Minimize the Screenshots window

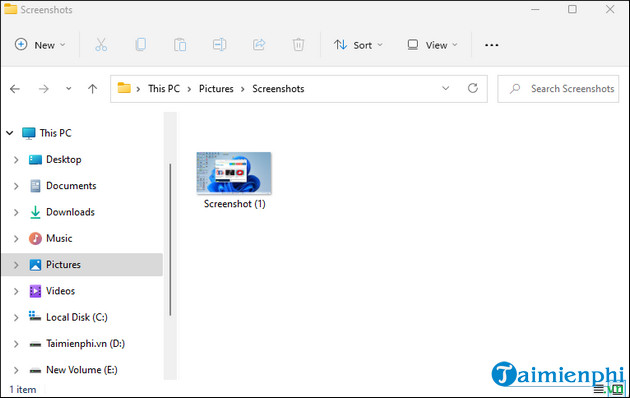pyautogui.click(x=535, y=9)
